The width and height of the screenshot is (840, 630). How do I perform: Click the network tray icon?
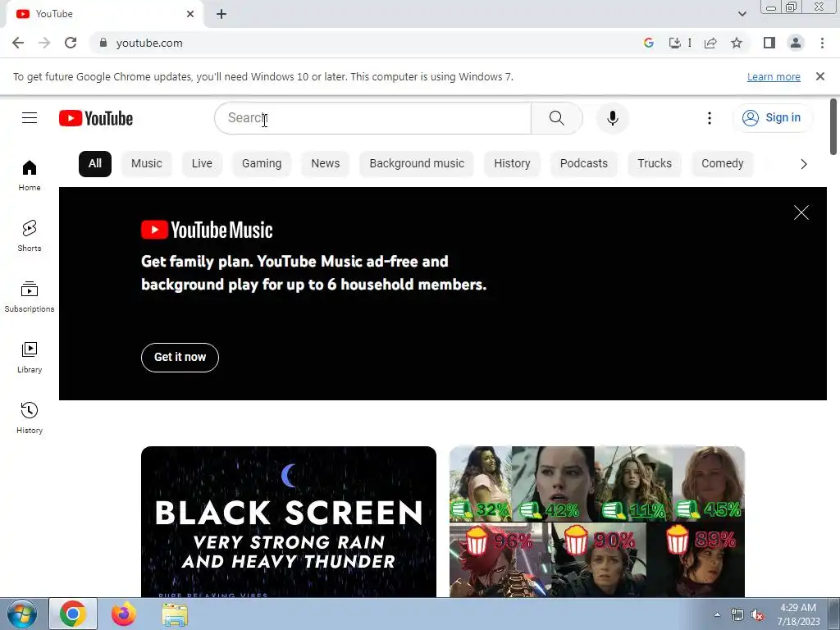[x=737, y=615]
